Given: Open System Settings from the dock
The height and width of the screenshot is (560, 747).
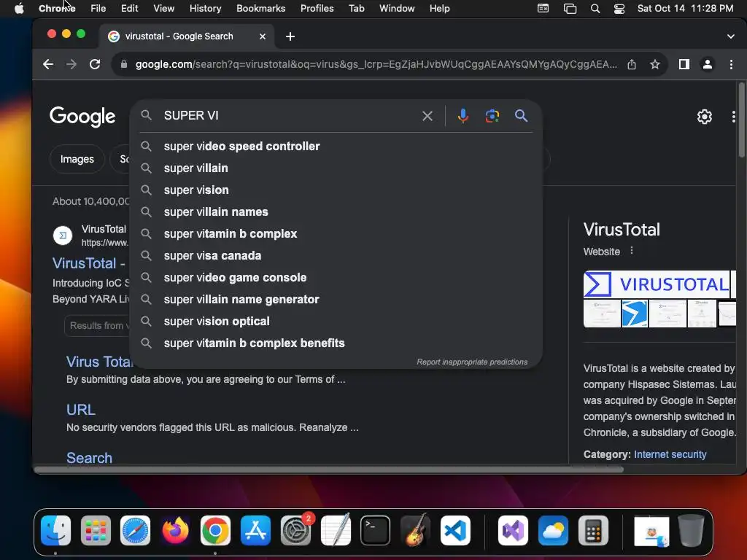Looking at the screenshot, I should click(x=295, y=530).
